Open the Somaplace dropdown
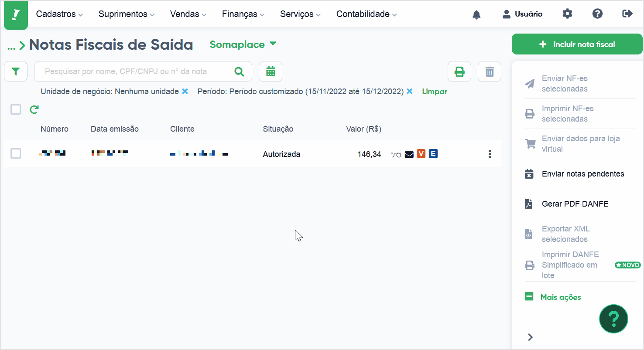 pos(243,44)
